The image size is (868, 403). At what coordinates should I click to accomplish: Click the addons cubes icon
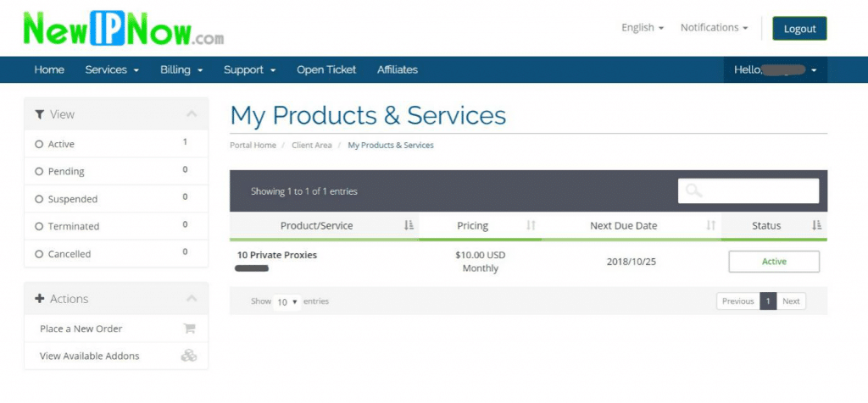tap(189, 356)
